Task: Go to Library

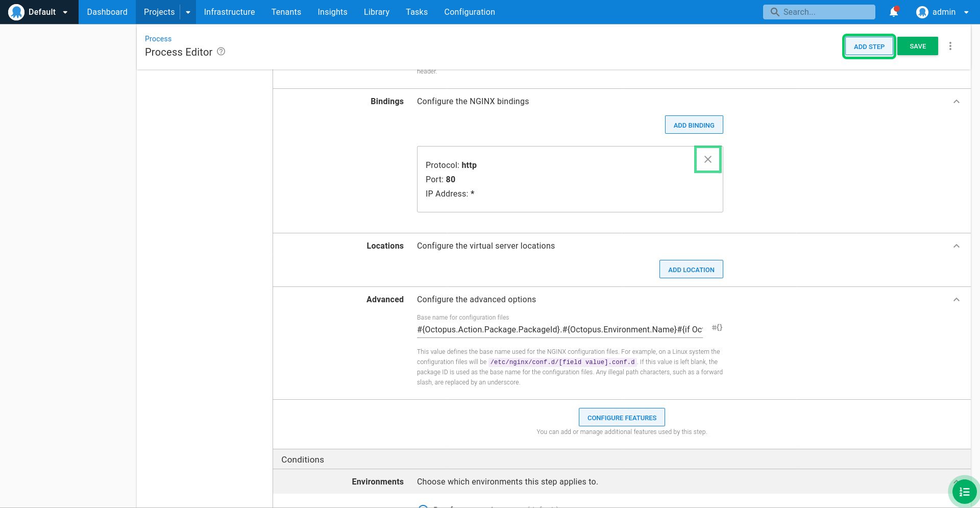Action: pos(377,12)
